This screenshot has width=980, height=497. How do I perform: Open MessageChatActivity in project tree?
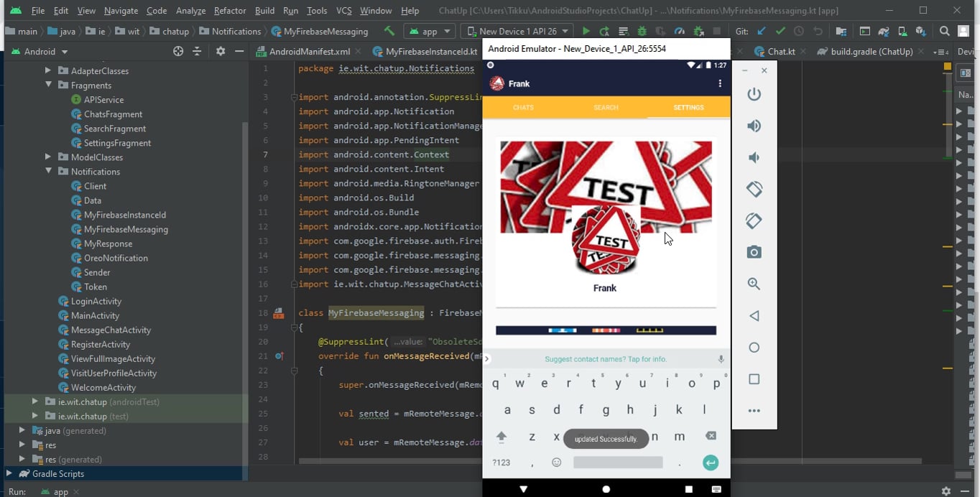111,330
